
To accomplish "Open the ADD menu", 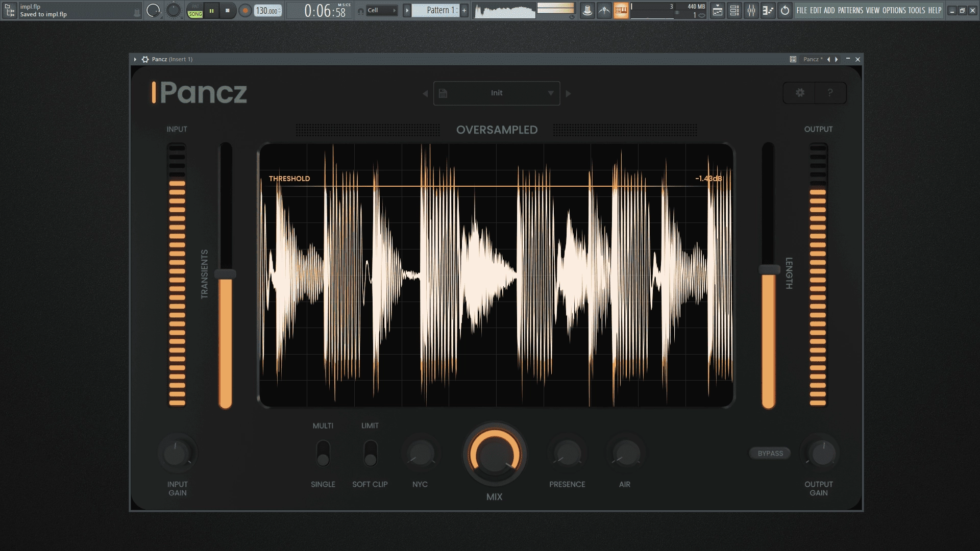I will [x=829, y=10].
